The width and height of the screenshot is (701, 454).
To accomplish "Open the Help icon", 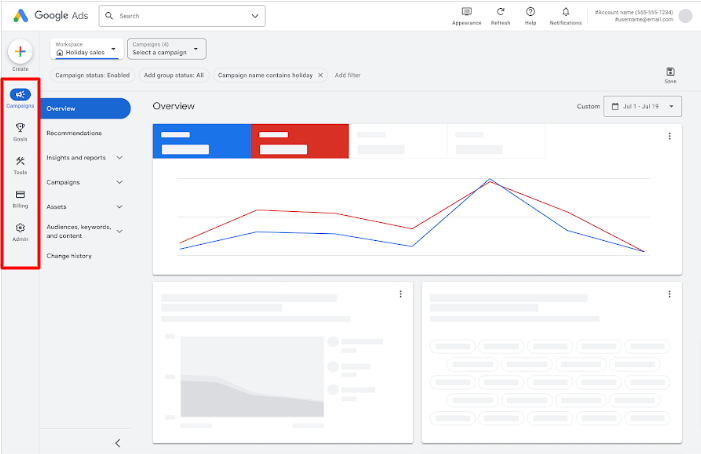I will coord(530,12).
